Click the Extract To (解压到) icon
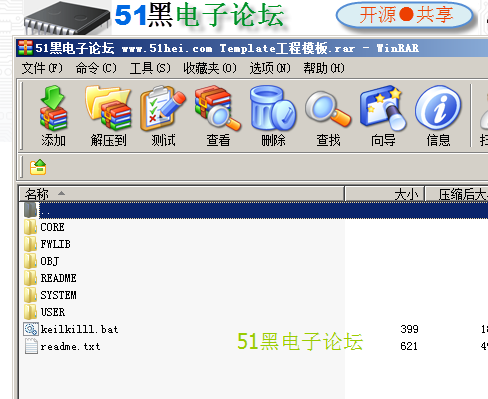The image size is (488, 399). tap(108, 108)
